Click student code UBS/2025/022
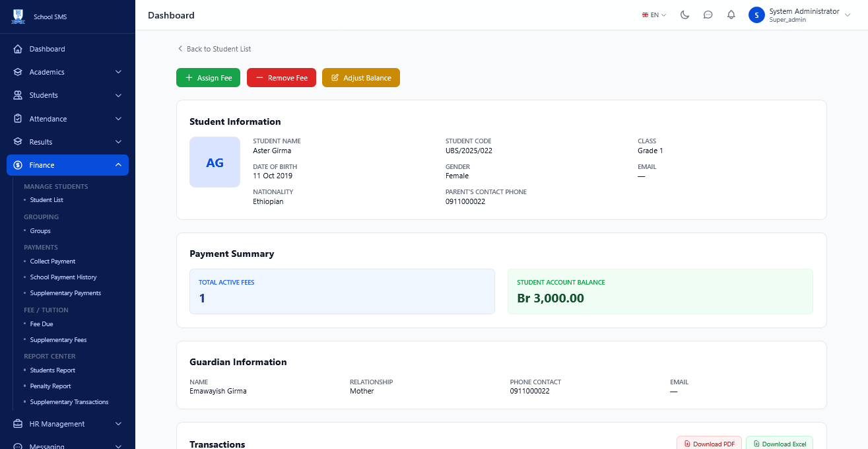Viewport: 868px width, 449px height. pyautogui.click(x=469, y=151)
